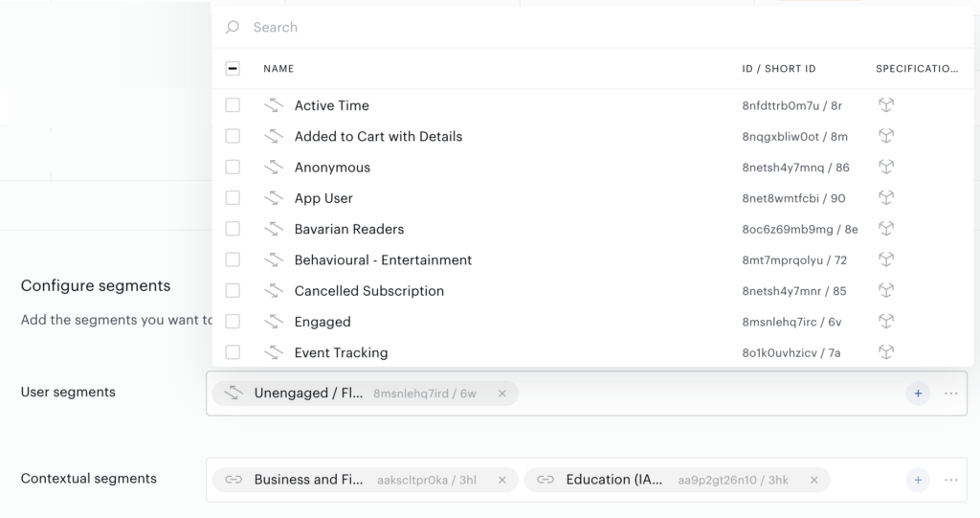
Task: Click the arrows icon beside Bavarian Readers
Action: pyautogui.click(x=273, y=228)
